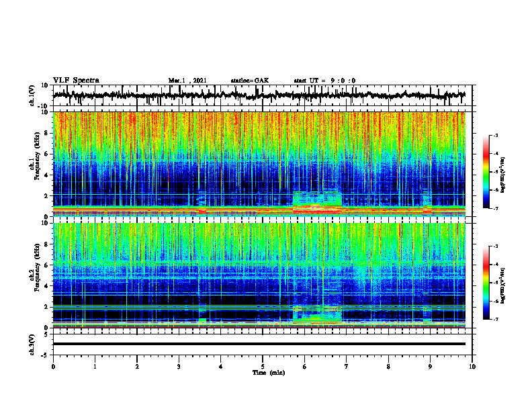
Task: Click time-axis tick label "9"
Action: (430, 367)
